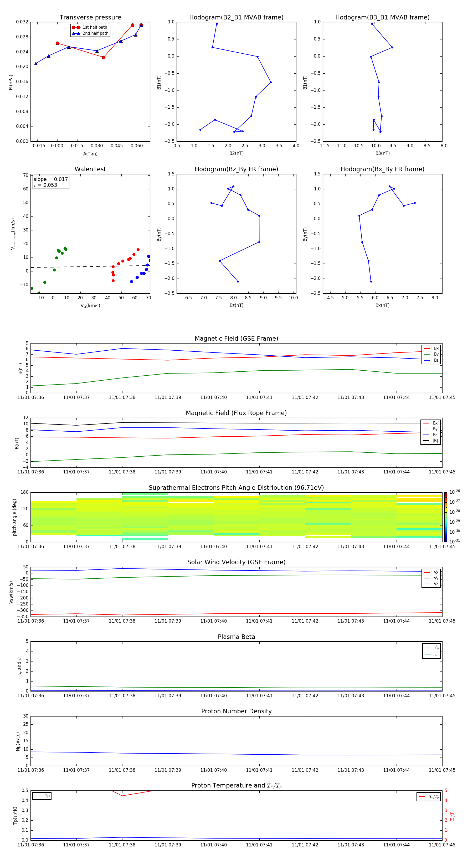Click the 'Transverse pressure' plot title

click(90, 18)
